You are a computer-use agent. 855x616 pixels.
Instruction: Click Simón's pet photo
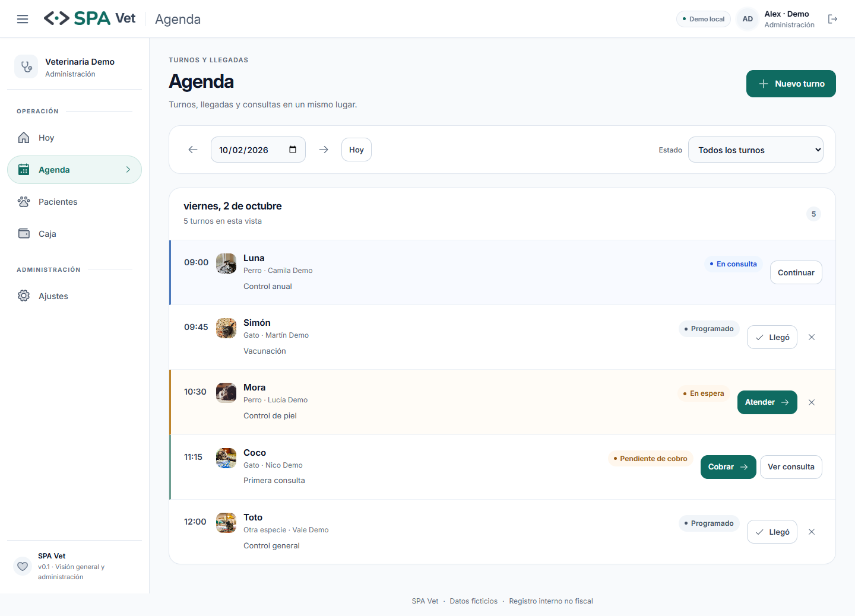(x=226, y=328)
